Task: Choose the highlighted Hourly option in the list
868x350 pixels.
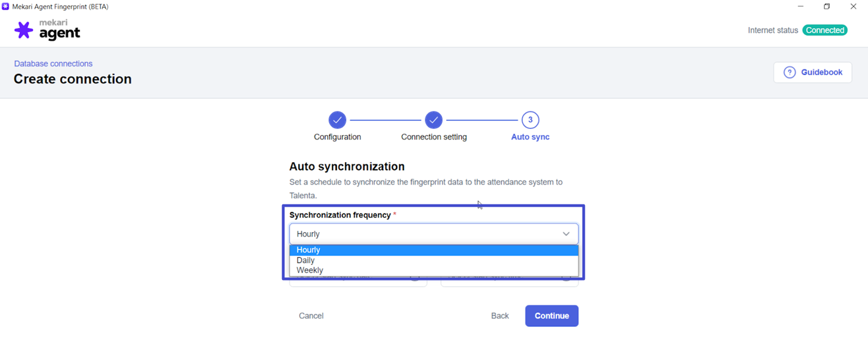Action: click(433, 250)
